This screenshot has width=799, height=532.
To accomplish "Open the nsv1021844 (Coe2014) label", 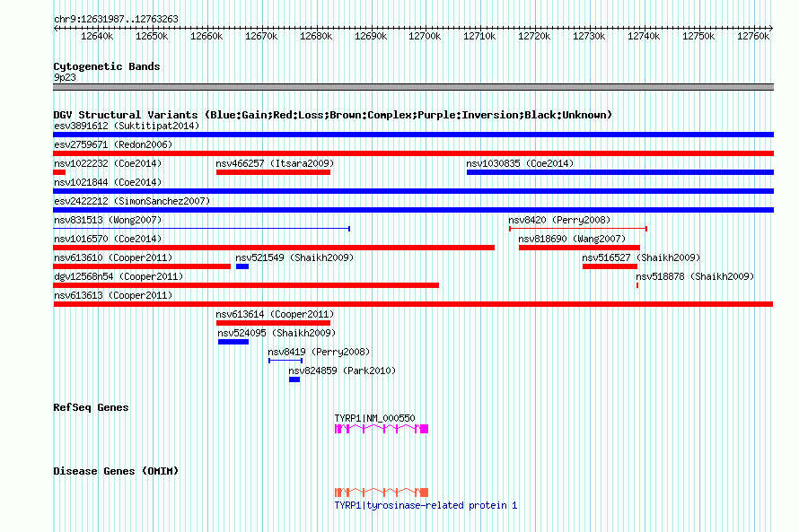I will (108, 182).
